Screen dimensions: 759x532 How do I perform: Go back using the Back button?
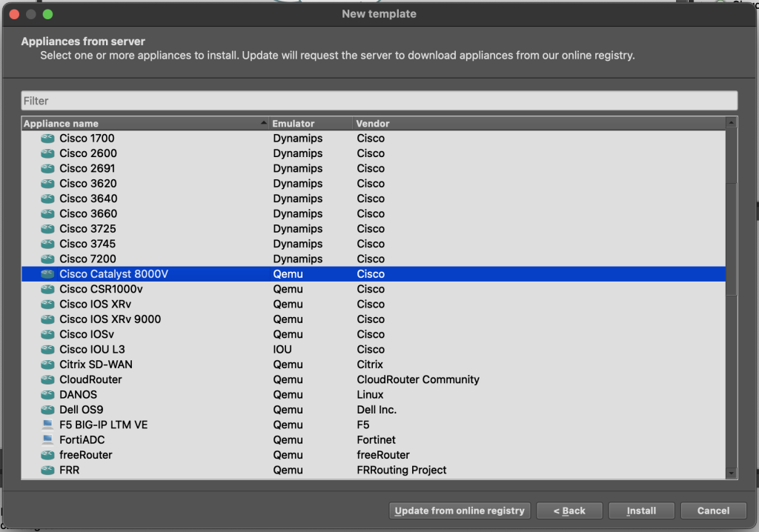point(569,511)
